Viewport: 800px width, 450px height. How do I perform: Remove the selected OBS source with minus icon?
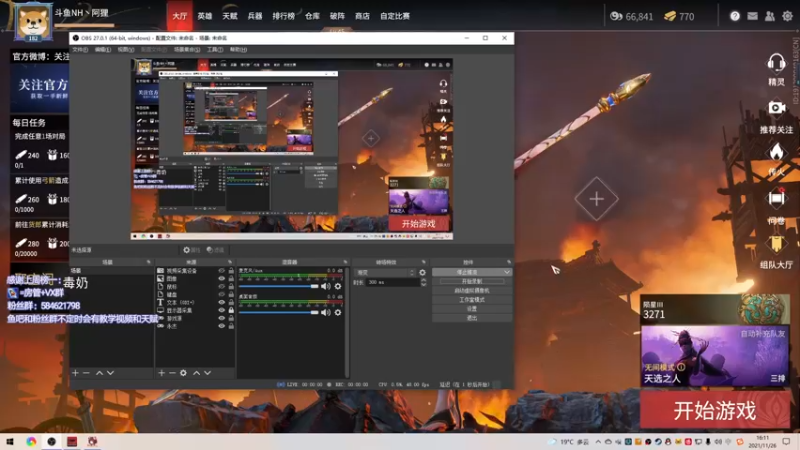tap(172, 373)
